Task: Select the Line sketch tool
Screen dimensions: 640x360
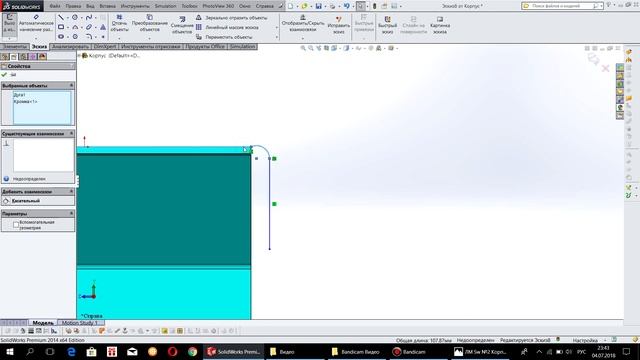Action: coord(61,18)
